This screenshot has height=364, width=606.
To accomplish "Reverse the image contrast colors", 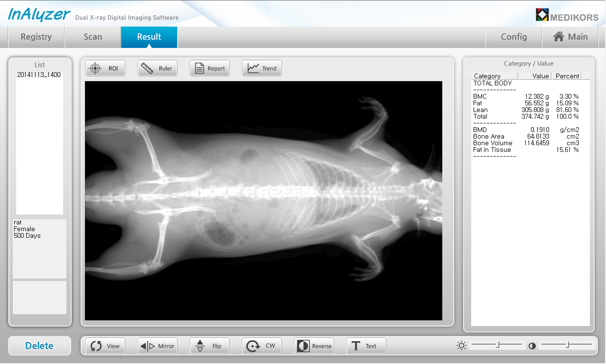I will pyautogui.click(x=314, y=346).
